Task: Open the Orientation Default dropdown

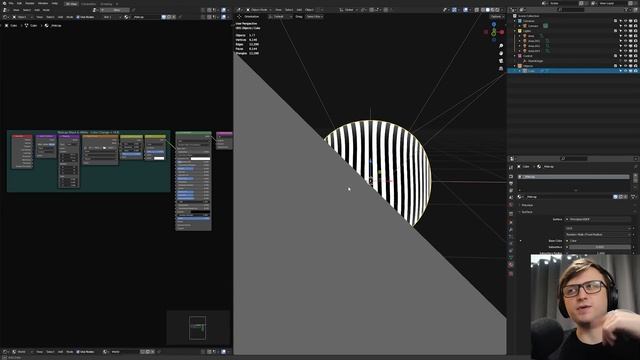Action: pyautogui.click(x=280, y=17)
